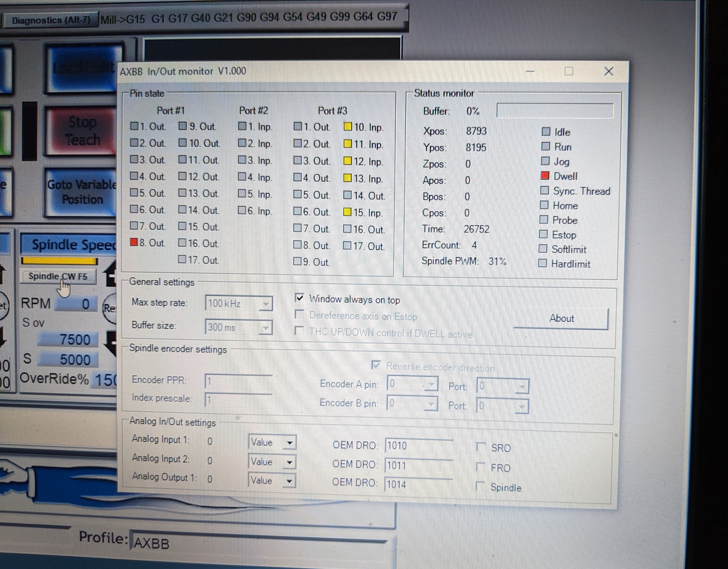Toggle Window always on top checkbox

300,298
